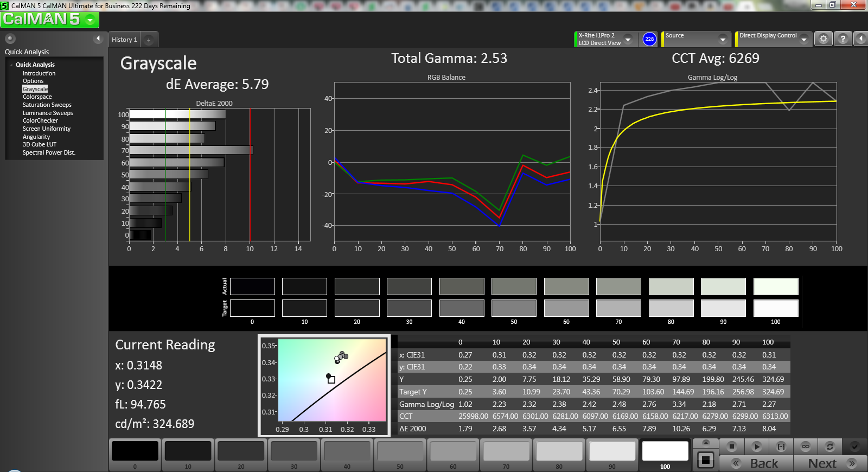Click Total Gamma: 2.53 readout
Viewport: 868px width, 472px height.
(x=449, y=59)
